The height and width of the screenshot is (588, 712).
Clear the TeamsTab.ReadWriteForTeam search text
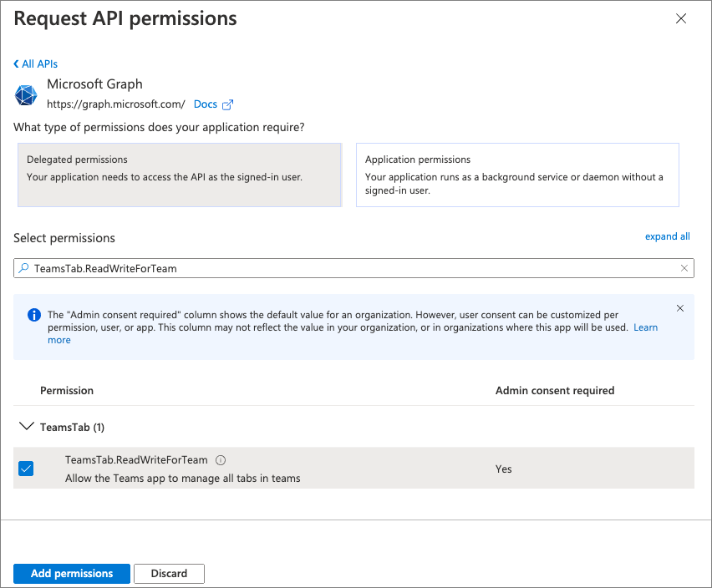(x=684, y=268)
